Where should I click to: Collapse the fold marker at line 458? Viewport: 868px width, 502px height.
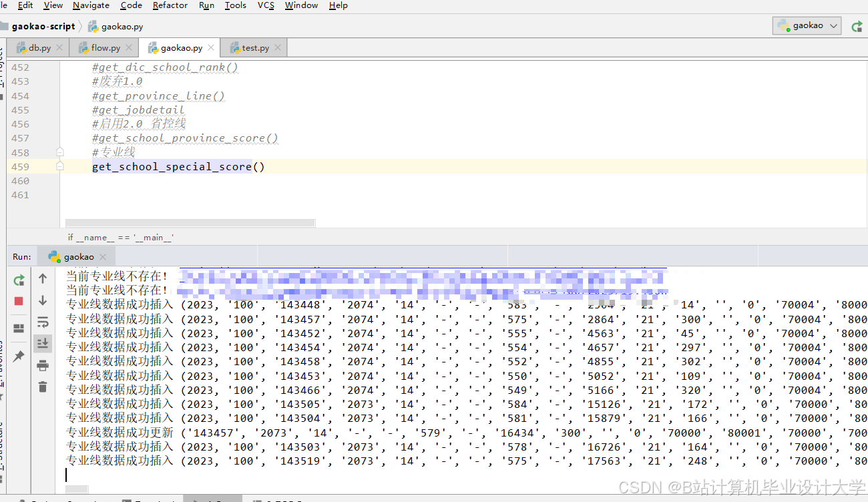pyautogui.click(x=60, y=152)
